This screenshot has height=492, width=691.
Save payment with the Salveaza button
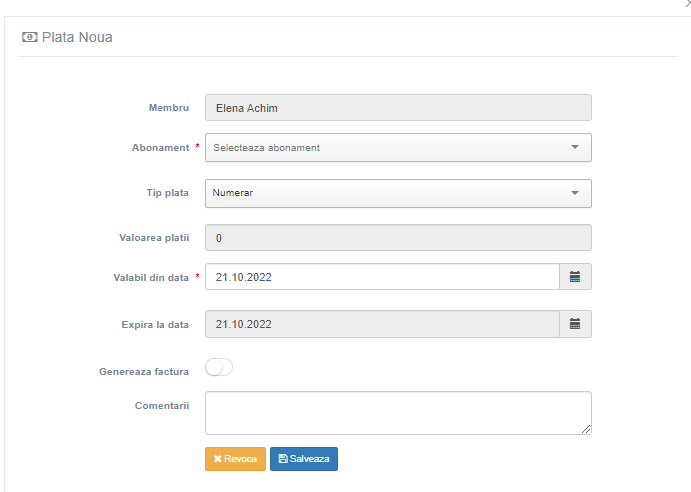point(304,459)
